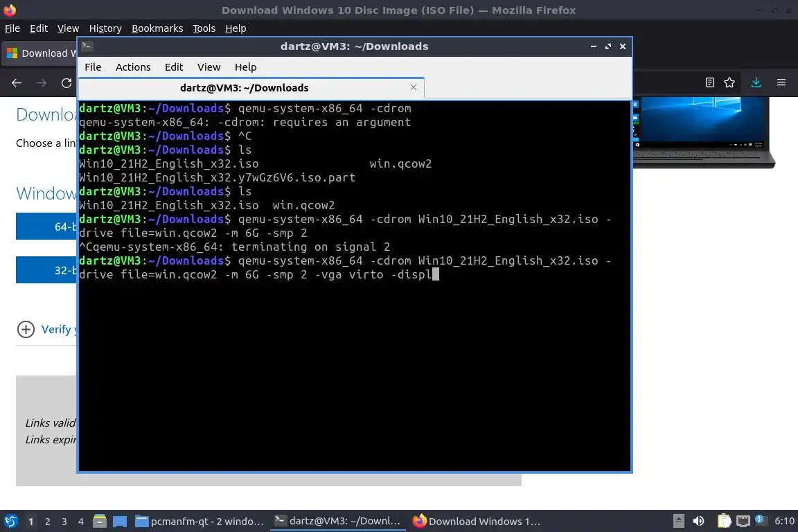Open the terminal Actions menu
This screenshot has height=532, width=798.
[133, 67]
